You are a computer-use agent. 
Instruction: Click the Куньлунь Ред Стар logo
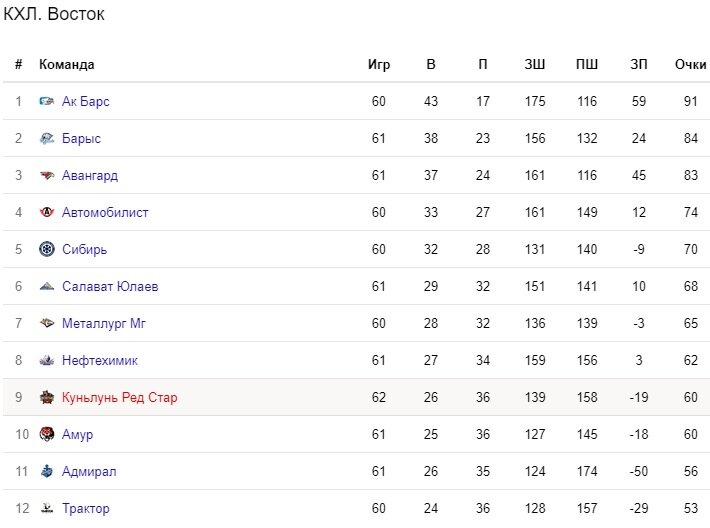[47, 397]
